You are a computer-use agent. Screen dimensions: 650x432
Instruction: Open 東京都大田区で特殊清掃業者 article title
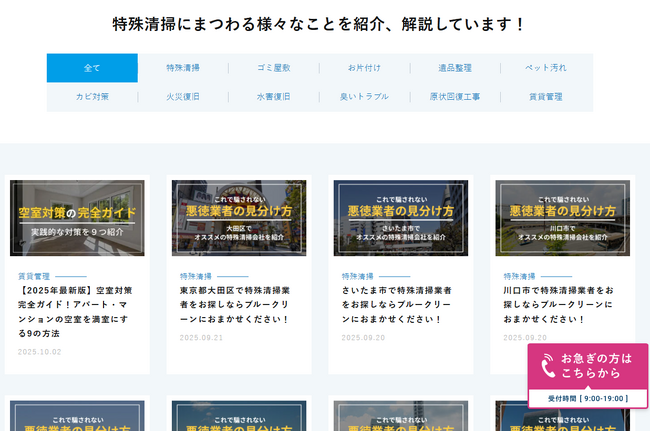[x=235, y=305]
